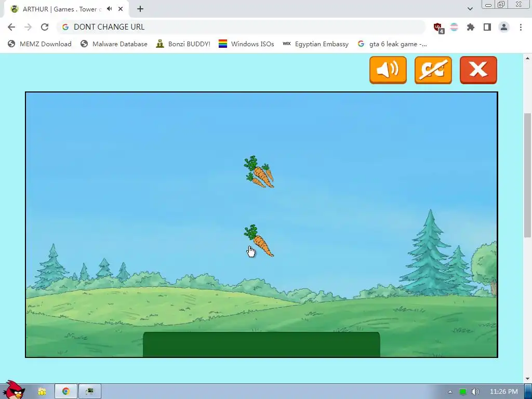This screenshot has height=399, width=532.
Task: Go back to the previous page
Action: pyautogui.click(x=11, y=27)
